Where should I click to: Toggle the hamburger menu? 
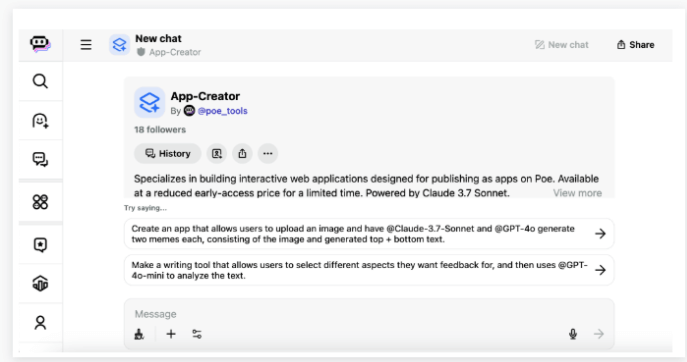86,45
